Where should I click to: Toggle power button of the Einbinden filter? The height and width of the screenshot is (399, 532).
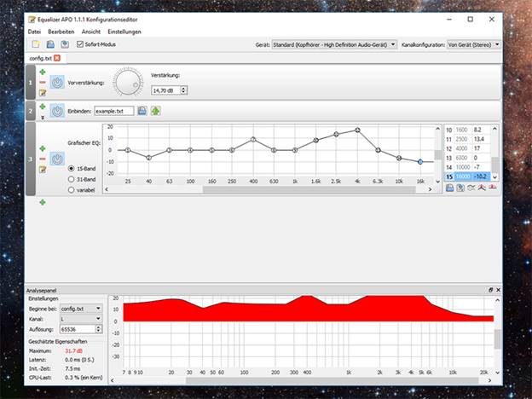click(57, 110)
